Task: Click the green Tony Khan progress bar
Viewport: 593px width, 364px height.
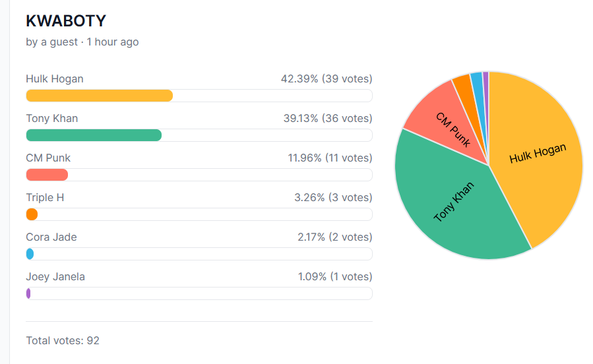Action: click(x=94, y=135)
